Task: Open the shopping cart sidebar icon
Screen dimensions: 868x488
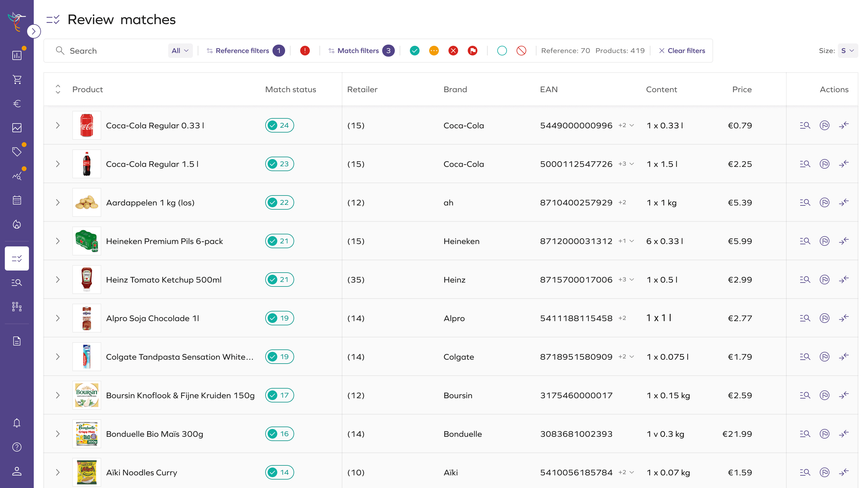Action: coord(17,80)
